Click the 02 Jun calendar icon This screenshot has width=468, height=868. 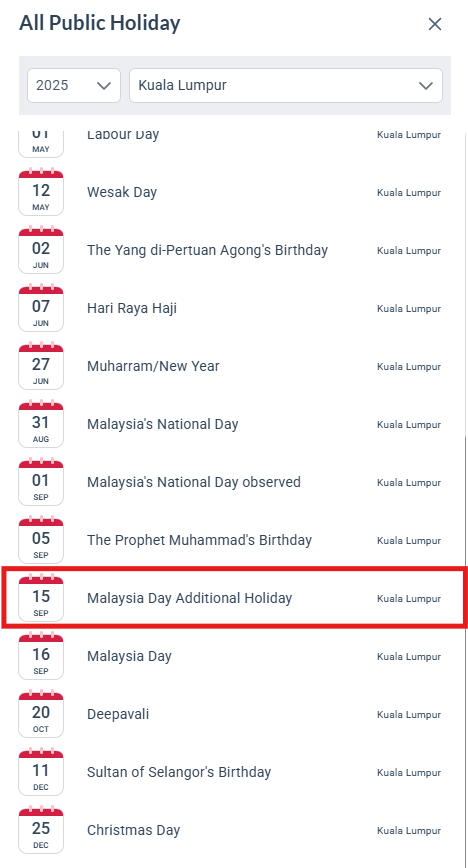pyautogui.click(x=41, y=250)
